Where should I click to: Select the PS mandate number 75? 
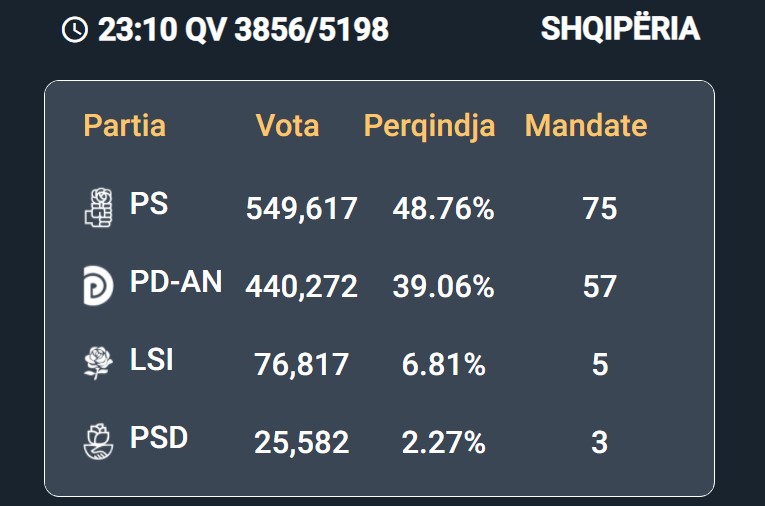(600, 209)
